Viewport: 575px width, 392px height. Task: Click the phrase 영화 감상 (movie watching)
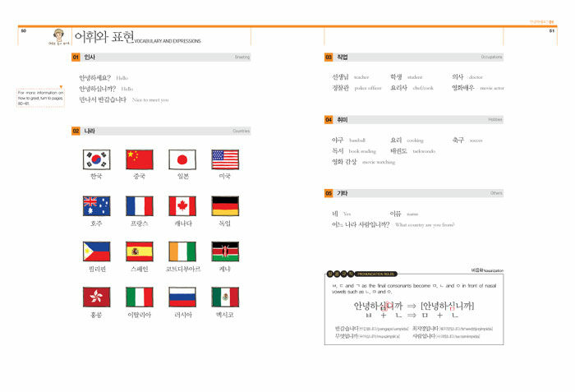[x=344, y=162]
